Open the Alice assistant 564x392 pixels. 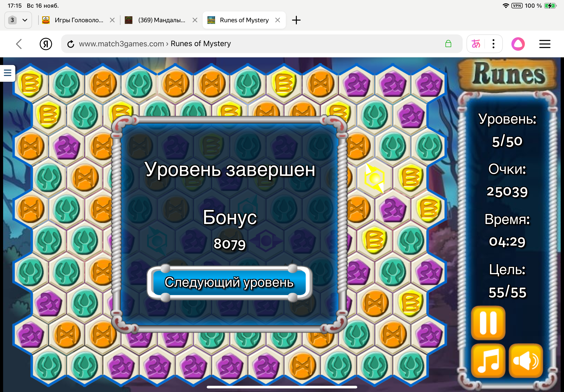pos(519,44)
